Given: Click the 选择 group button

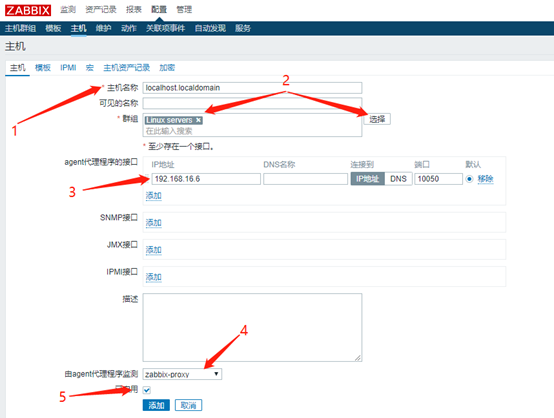Looking at the screenshot, I should coord(377,119).
